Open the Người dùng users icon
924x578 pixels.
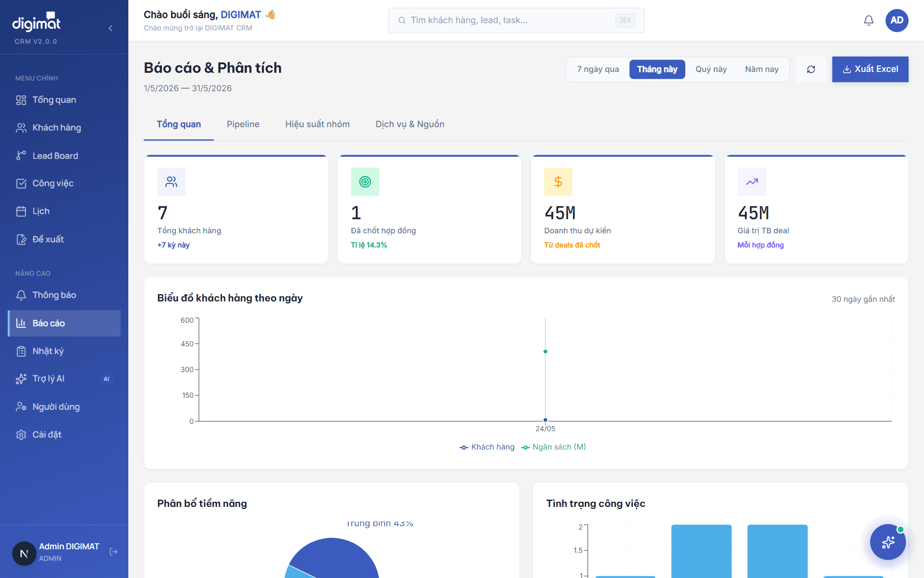tap(21, 407)
